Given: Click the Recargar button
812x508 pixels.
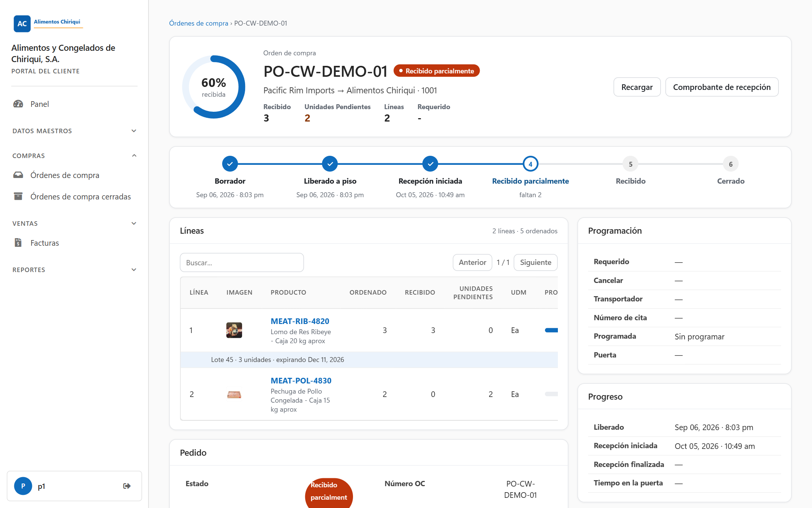Looking at the screenshot, I should coord(637,87).
